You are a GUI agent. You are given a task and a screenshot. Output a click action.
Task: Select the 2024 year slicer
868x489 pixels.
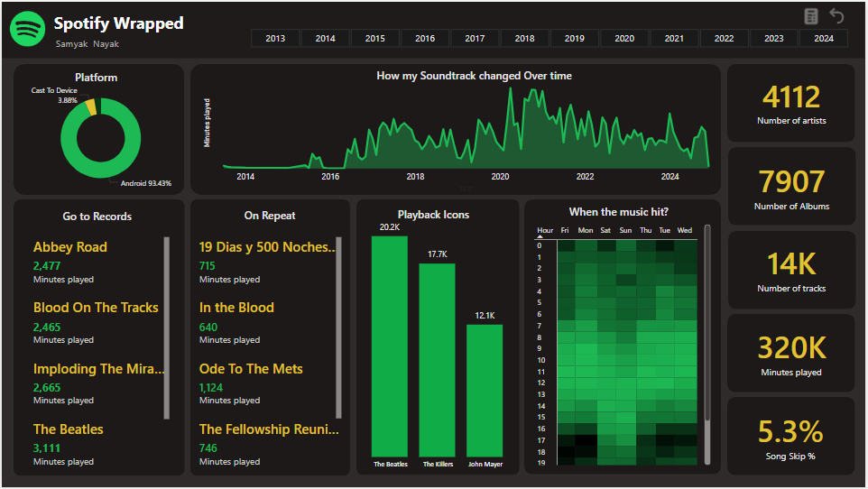click(823, 38)
